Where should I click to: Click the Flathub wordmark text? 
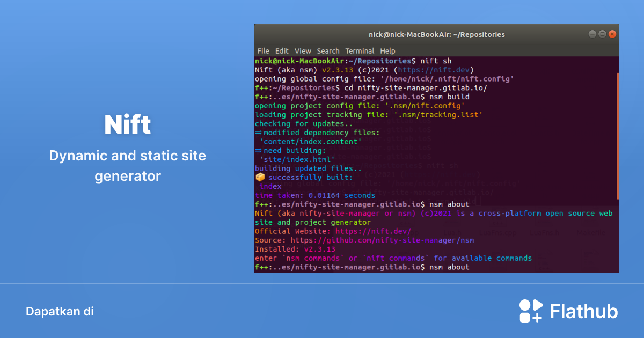click(x=582, y=311)
